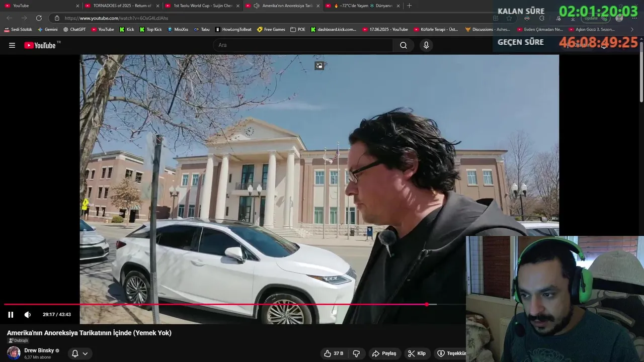Dislike the video
644x362 pixels.
pyautogui.click(x=356, y=353)
